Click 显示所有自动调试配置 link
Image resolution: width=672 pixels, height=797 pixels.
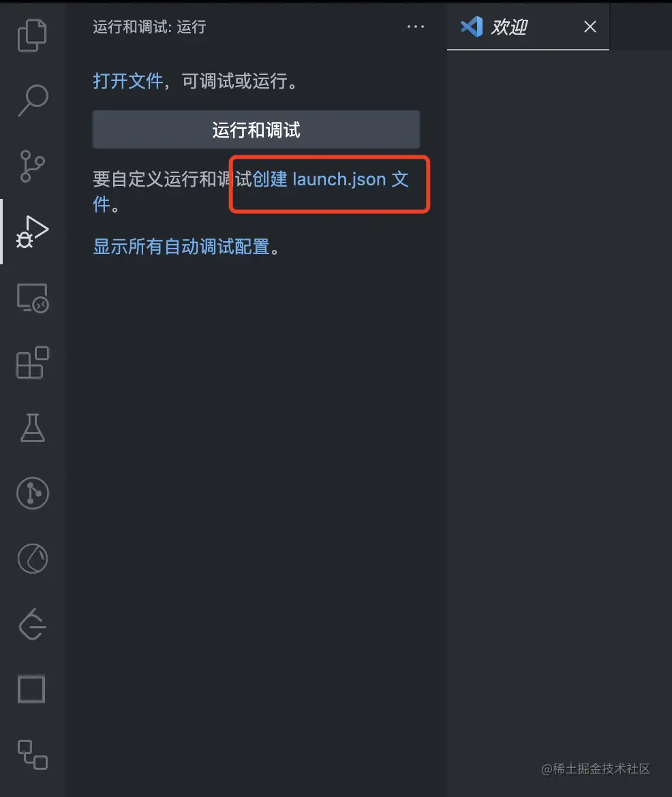[x=181, y=247]
